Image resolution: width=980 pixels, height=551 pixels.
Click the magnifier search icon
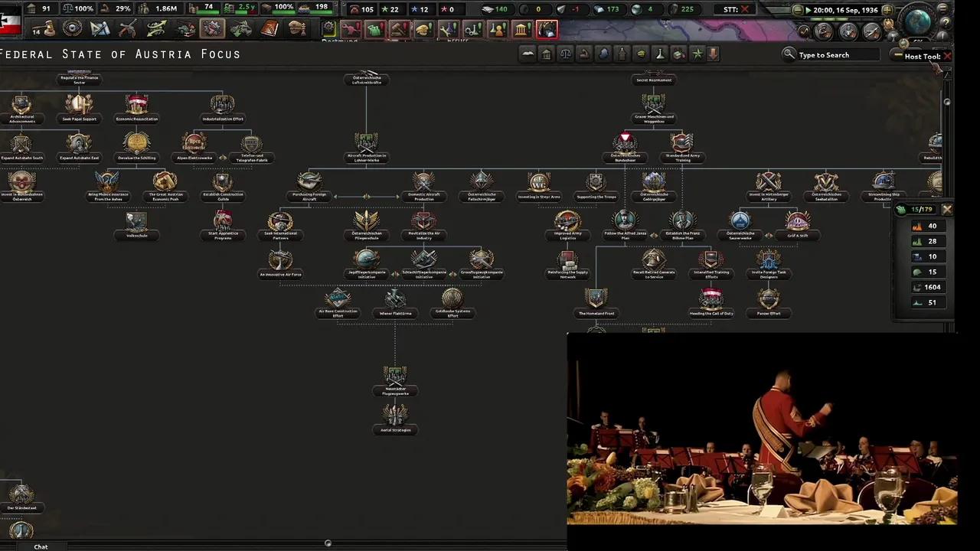pos(789,54)
